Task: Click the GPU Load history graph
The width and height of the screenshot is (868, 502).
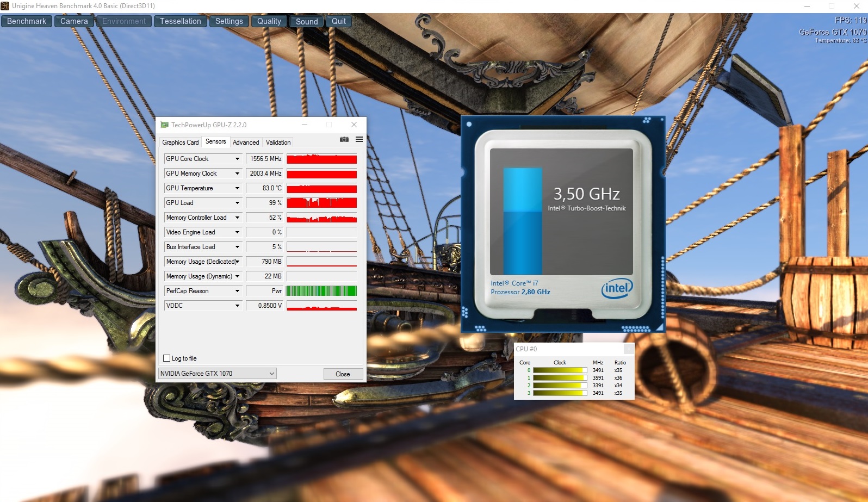Action: 322,203
